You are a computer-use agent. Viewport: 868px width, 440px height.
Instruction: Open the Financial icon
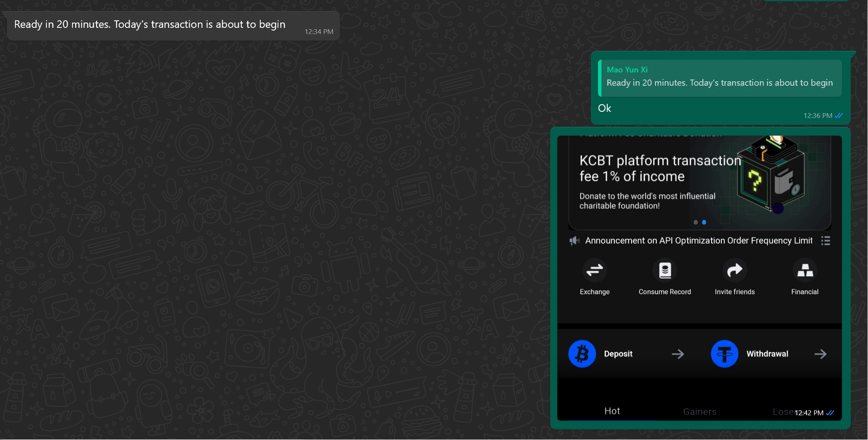(805, 270)
